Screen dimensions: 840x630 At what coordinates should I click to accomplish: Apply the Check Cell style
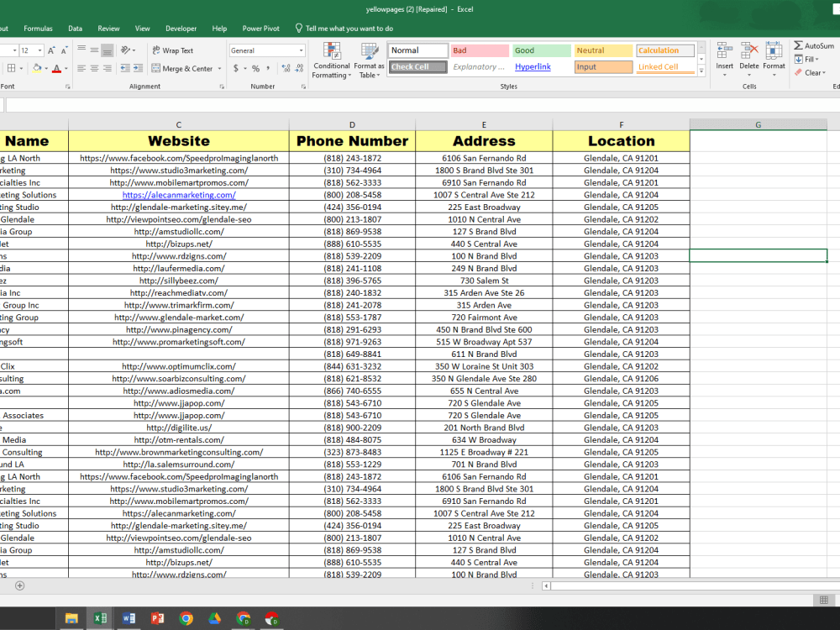click(x=417, y=67)
